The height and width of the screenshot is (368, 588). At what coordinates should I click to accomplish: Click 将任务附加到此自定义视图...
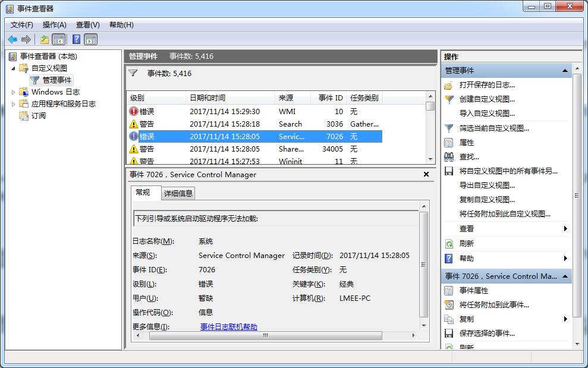click(x=505, y=214)
